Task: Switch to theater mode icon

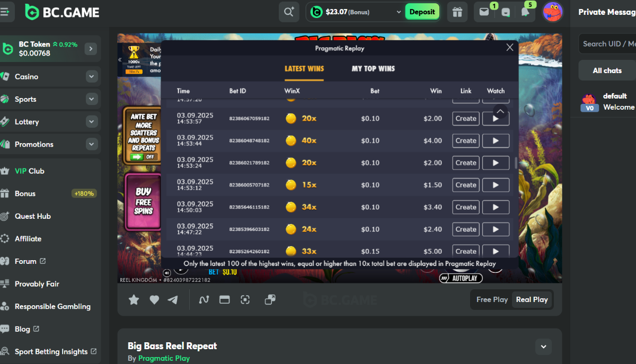Action: tap(224, 300)
